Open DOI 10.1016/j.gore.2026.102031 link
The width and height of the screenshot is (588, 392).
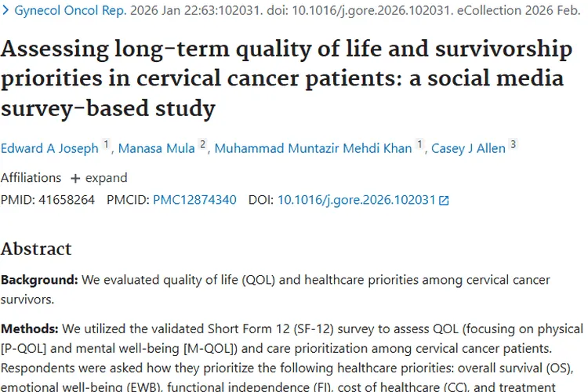(x=357, y=200)
